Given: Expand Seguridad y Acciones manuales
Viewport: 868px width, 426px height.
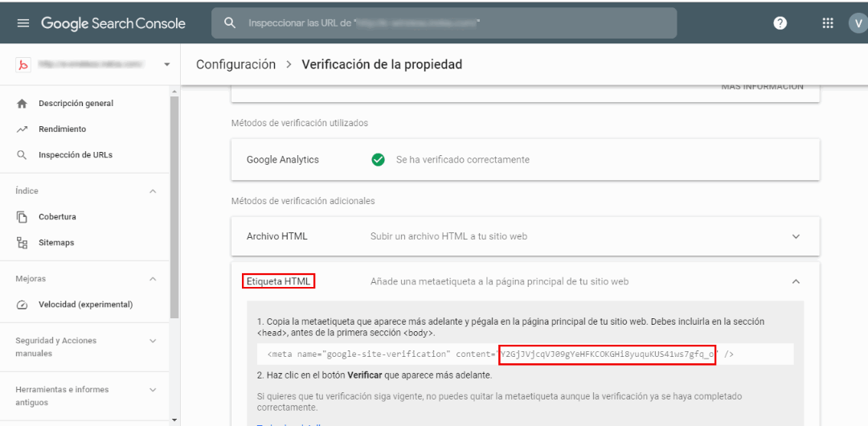Looking at the screenshot, I should [154, 341].
